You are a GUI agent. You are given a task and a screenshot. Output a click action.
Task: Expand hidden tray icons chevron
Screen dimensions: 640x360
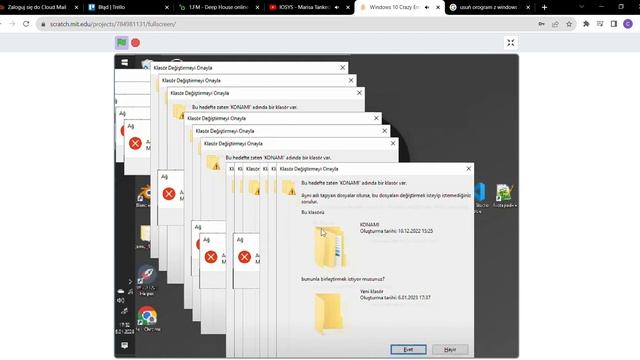point(130,281)
